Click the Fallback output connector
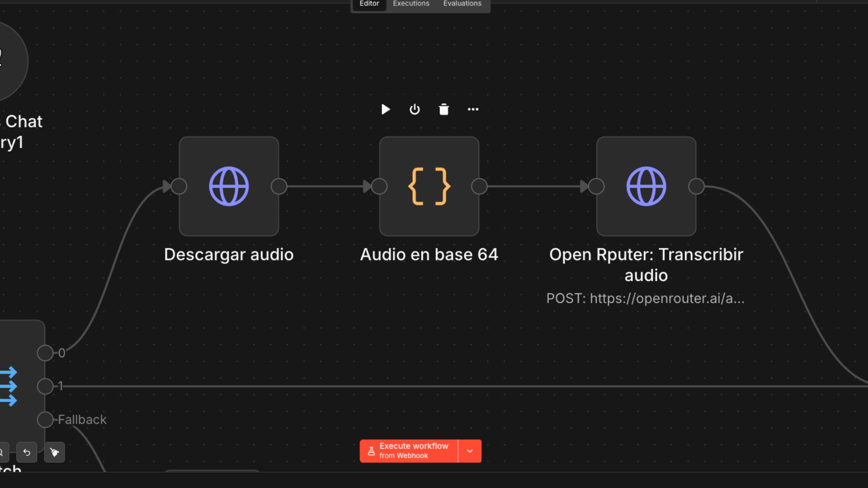Image resolution: width=868 pixels, height=488 pixels. pyautogui.click(x=45, y=420)
